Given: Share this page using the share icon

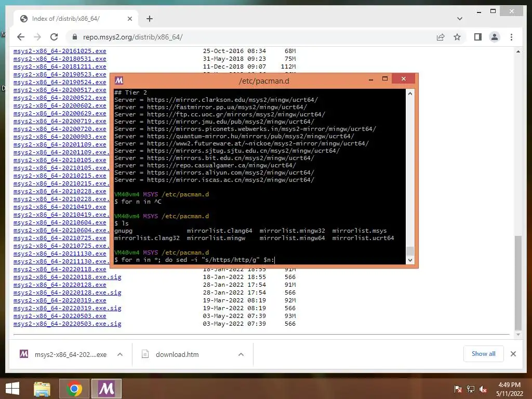Looking at the screenshot, I should tap(441, 37).
